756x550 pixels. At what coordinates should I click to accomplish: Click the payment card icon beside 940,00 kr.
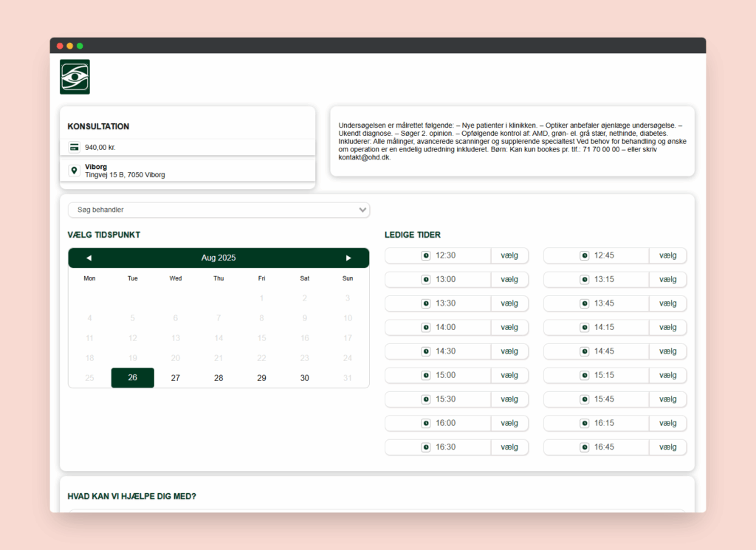(x=75, y=147)
